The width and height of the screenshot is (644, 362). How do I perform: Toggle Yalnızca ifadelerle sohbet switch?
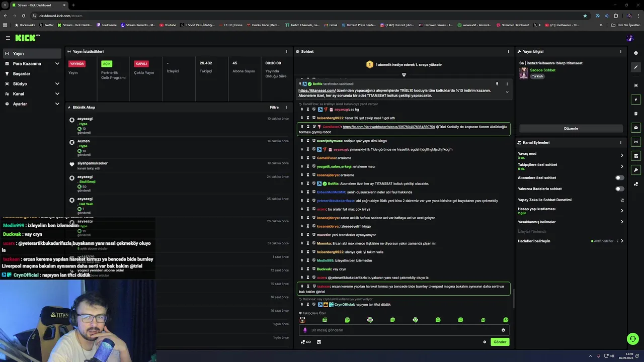(x=620, y=189)
